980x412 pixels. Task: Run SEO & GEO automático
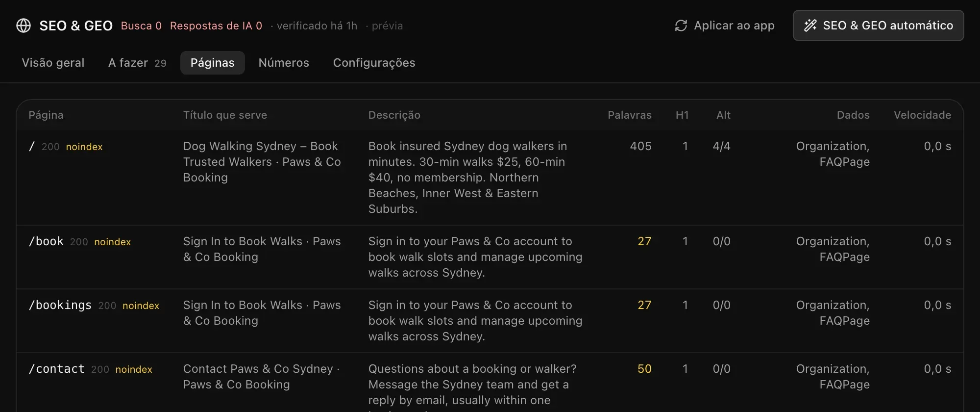click(879, 26)
